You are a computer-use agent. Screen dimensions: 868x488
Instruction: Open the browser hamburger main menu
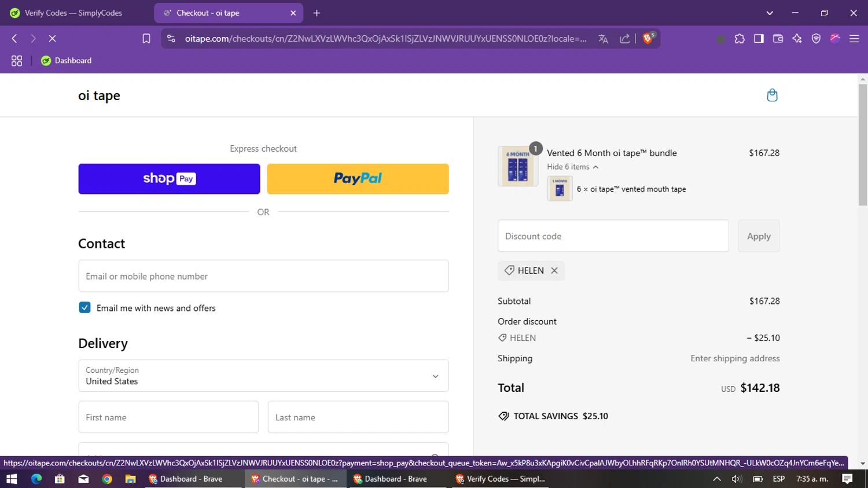pyautogui.click(x=854, y=39)
